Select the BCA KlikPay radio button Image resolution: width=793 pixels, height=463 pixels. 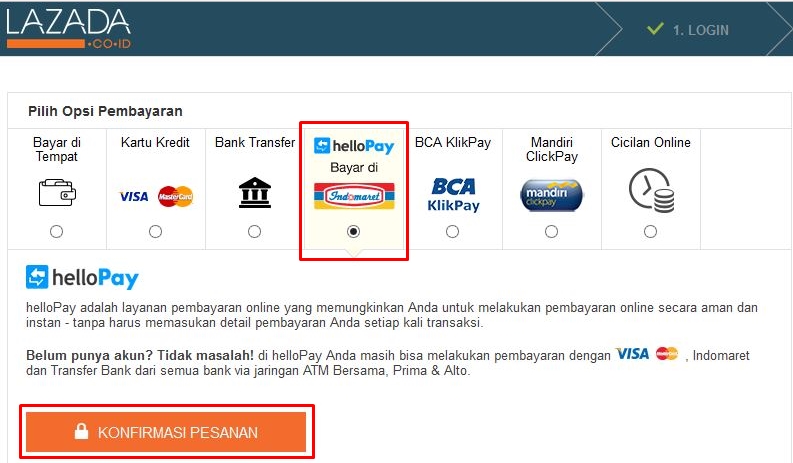453,231
